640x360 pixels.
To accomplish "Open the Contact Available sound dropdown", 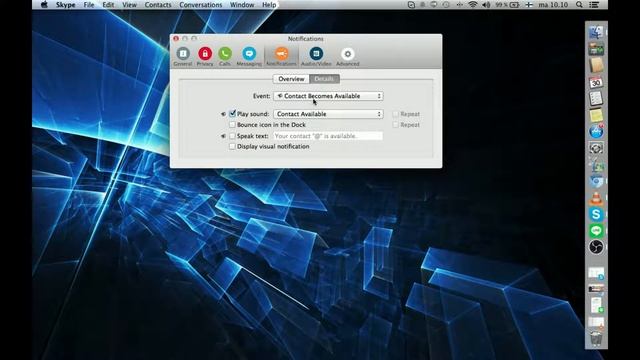I will click(328, 114).
